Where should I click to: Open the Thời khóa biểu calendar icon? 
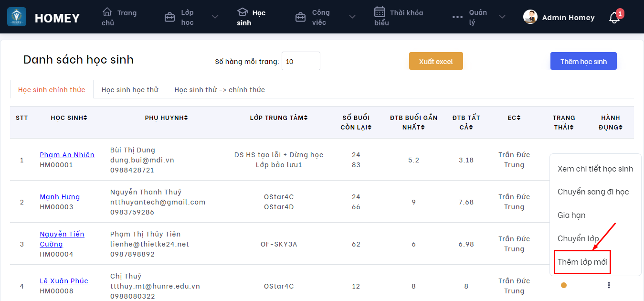click(x=380, y=12)
